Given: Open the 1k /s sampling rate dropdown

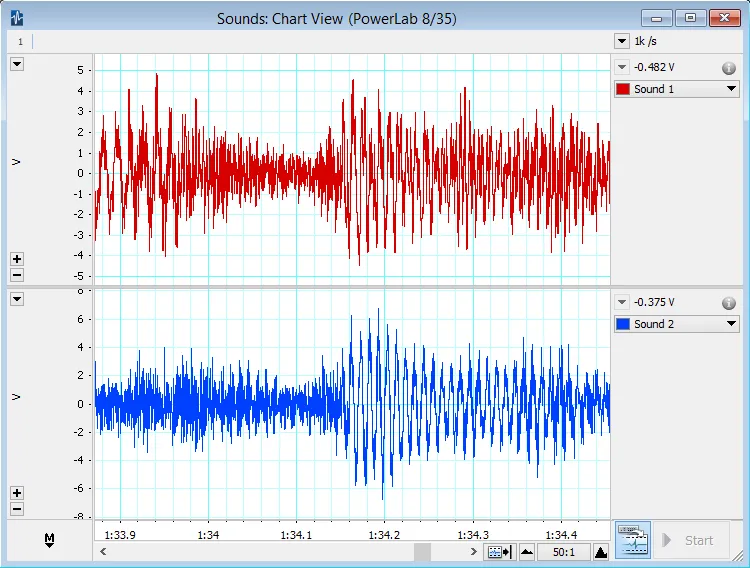Looking at the screenshot, I should (621, 42).
